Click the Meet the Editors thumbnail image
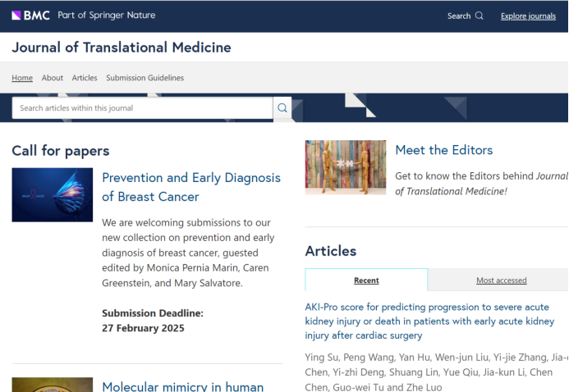 pyautogui.click(x=345, y=167)
